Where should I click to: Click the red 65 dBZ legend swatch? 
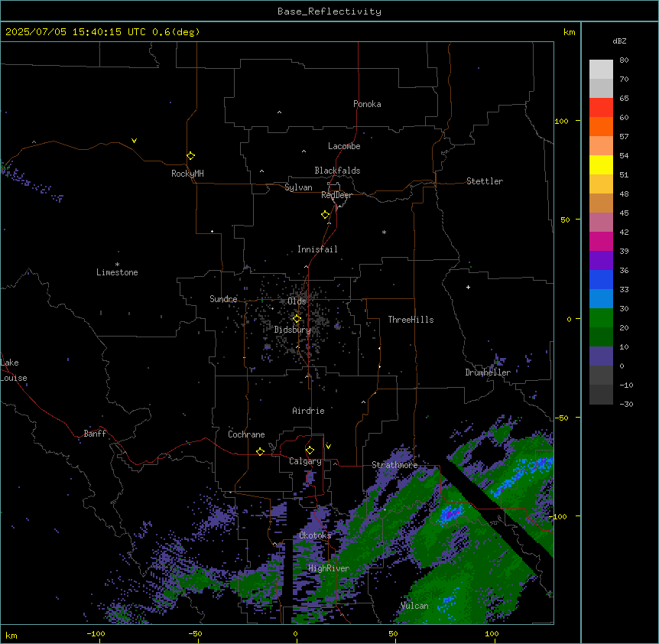(x=601, y=108)
